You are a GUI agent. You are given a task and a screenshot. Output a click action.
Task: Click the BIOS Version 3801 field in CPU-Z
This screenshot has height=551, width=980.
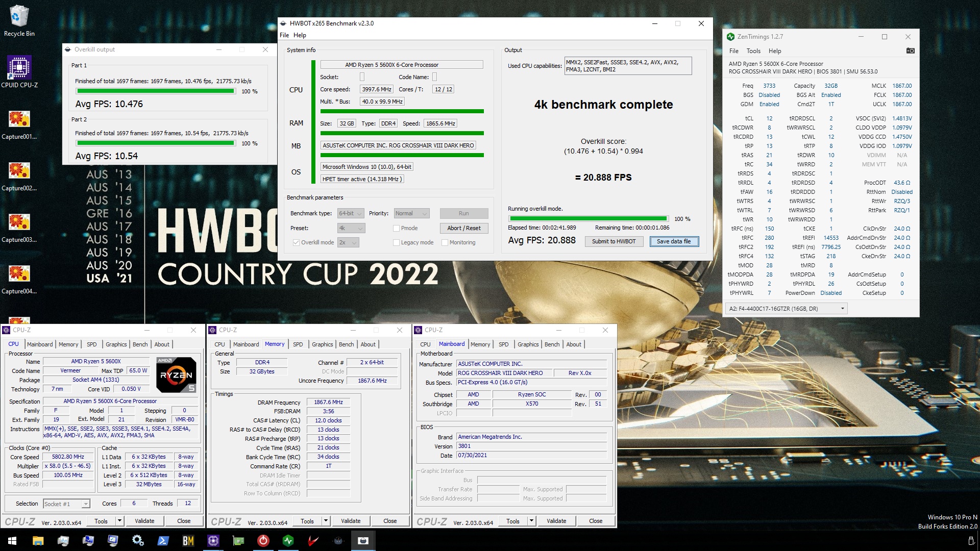[531, 446]
